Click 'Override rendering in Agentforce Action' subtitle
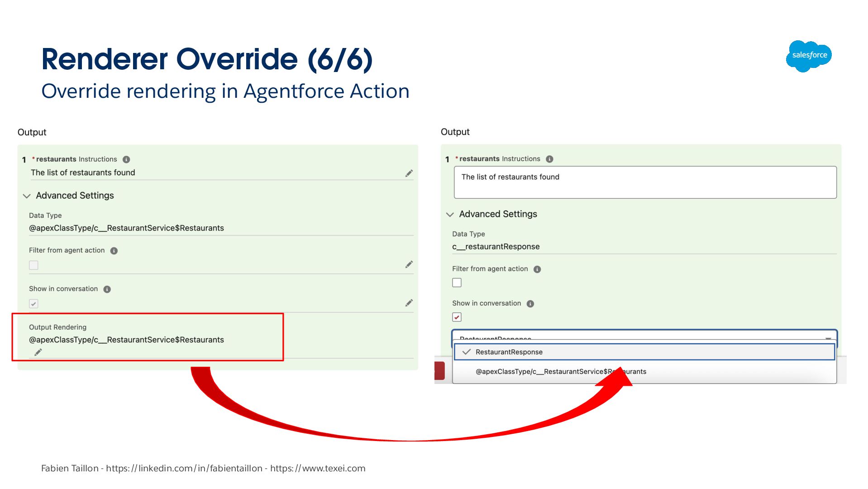This screenshot has width=868, height=489. point(225,91)
